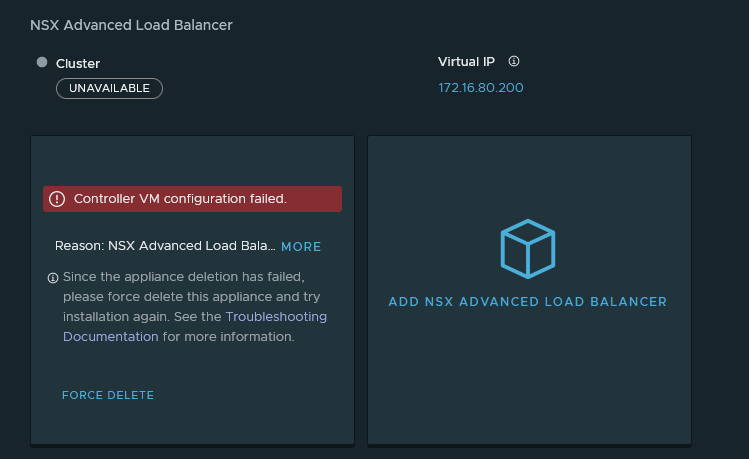This screenshot has height=459, width=749.
Task: Click the Cluster label
Action: 78,64
